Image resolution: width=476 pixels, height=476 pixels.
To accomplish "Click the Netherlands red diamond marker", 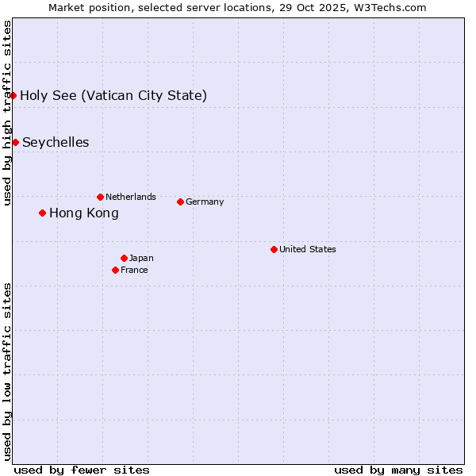I will pos(100,197).
